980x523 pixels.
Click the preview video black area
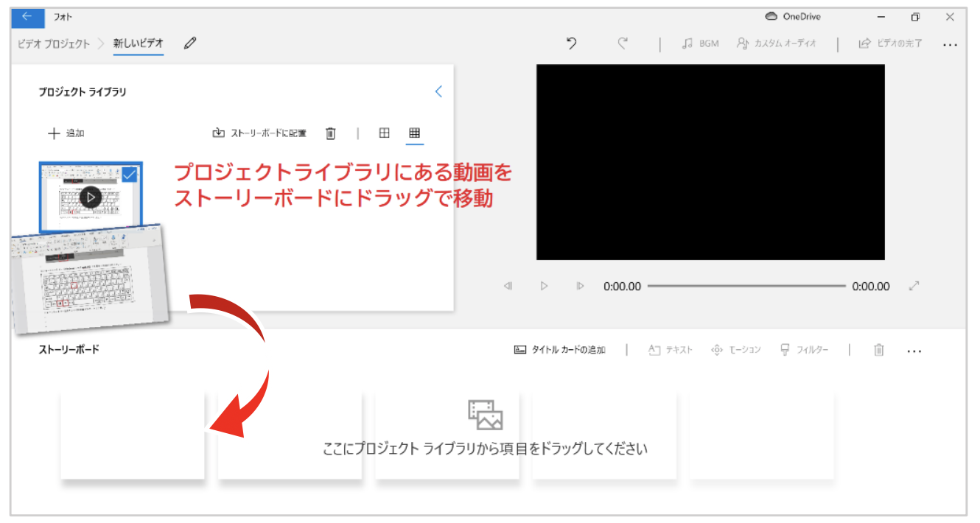click(x=710, y=162)
